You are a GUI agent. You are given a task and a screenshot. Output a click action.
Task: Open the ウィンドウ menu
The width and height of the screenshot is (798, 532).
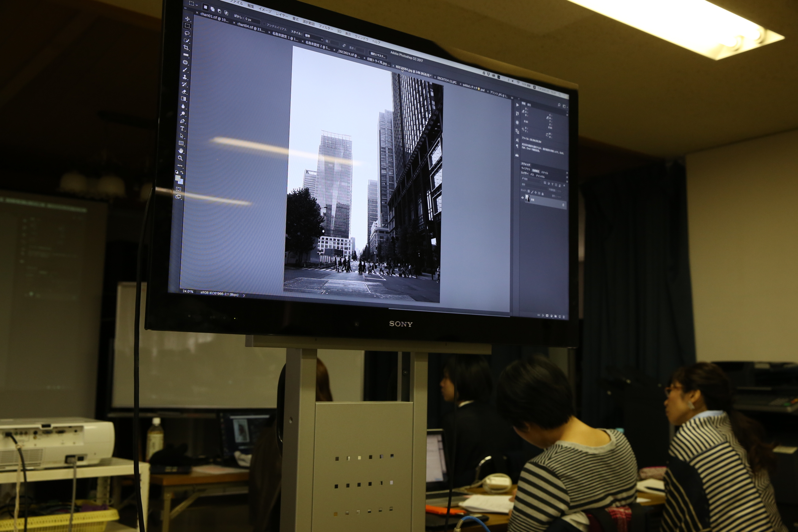tap(361, 38)
